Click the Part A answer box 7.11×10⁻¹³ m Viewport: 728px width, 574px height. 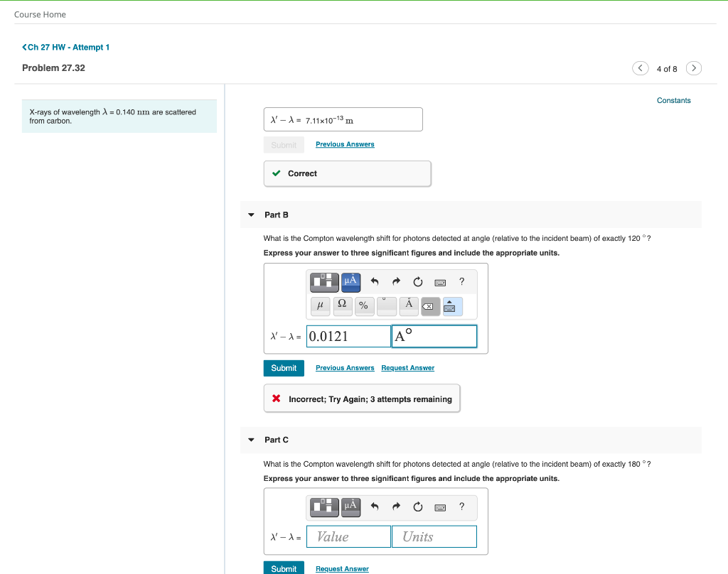(343, 119)
